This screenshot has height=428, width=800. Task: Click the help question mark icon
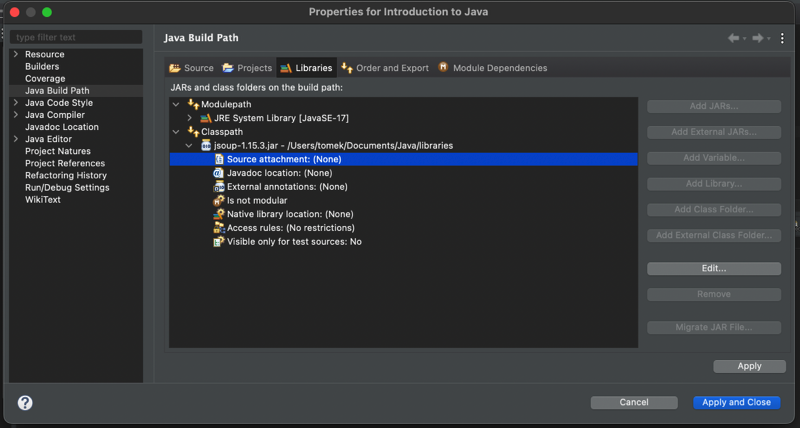25,402
